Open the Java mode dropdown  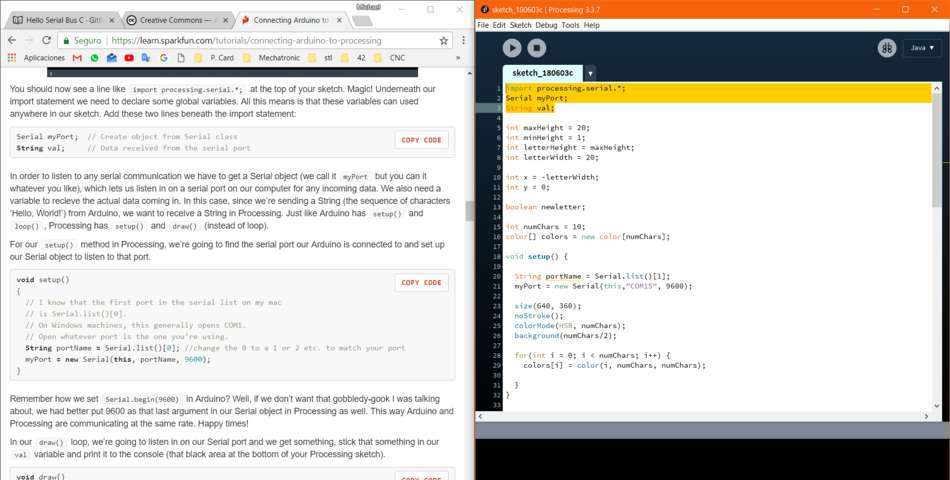click(x=922, y=48)
